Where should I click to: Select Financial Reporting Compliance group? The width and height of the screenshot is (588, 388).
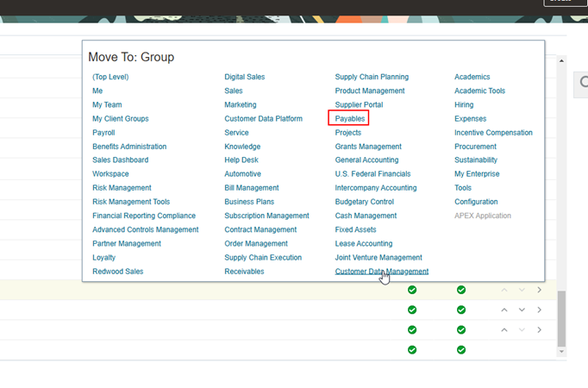[x=144, y=216]
